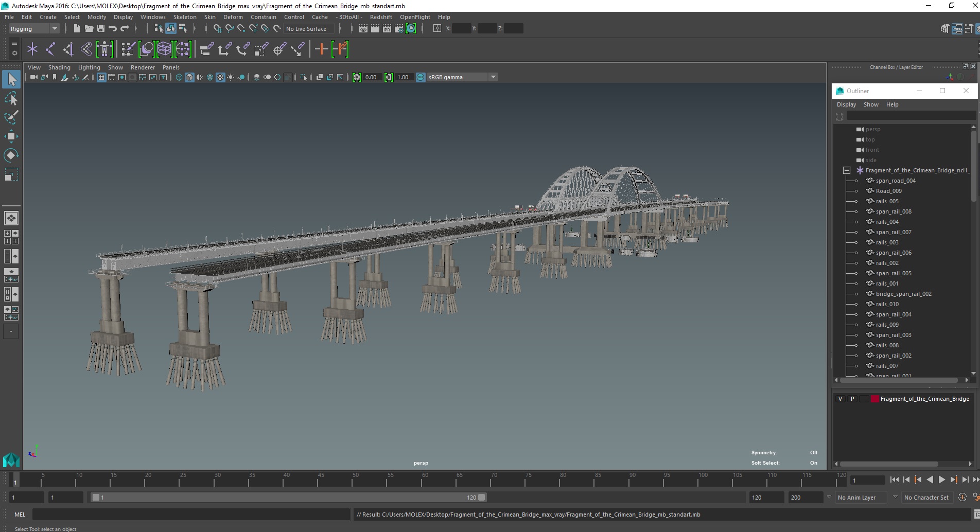Click the Parent Constraint shelf icon
This screenshot has width=980, height=532.
click(x=207, y=49)
